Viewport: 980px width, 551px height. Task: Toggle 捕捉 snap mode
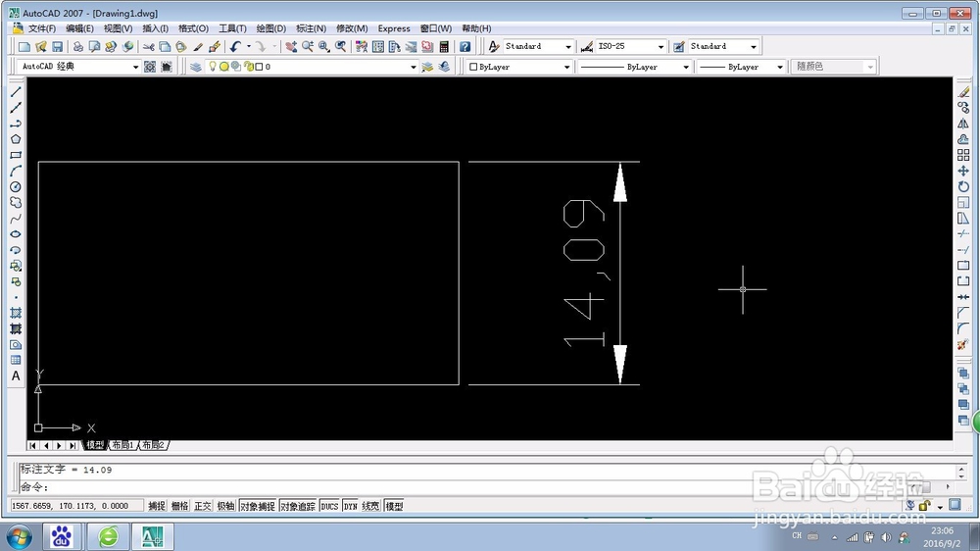click(x=157, y=506)
